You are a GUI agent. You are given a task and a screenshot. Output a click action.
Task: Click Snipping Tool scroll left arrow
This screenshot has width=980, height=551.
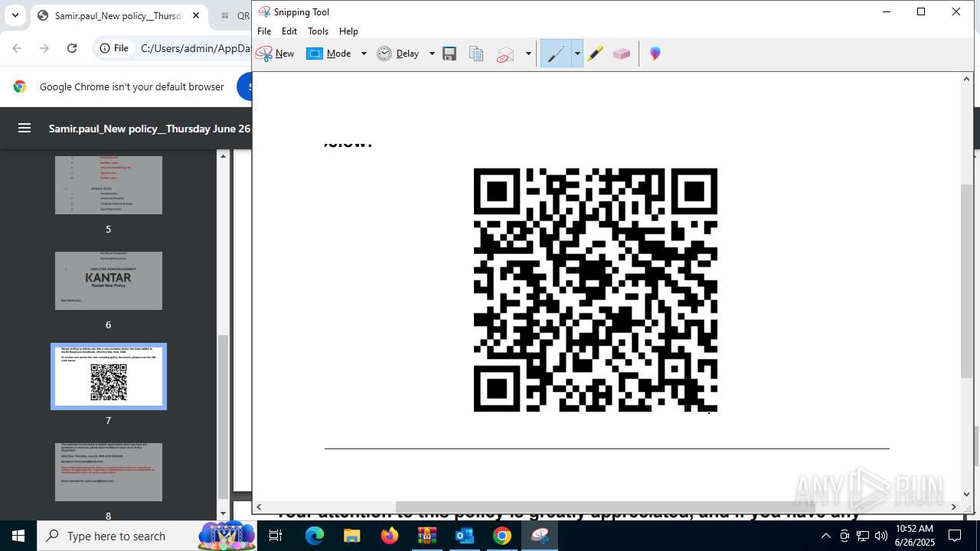click(259, 507)
